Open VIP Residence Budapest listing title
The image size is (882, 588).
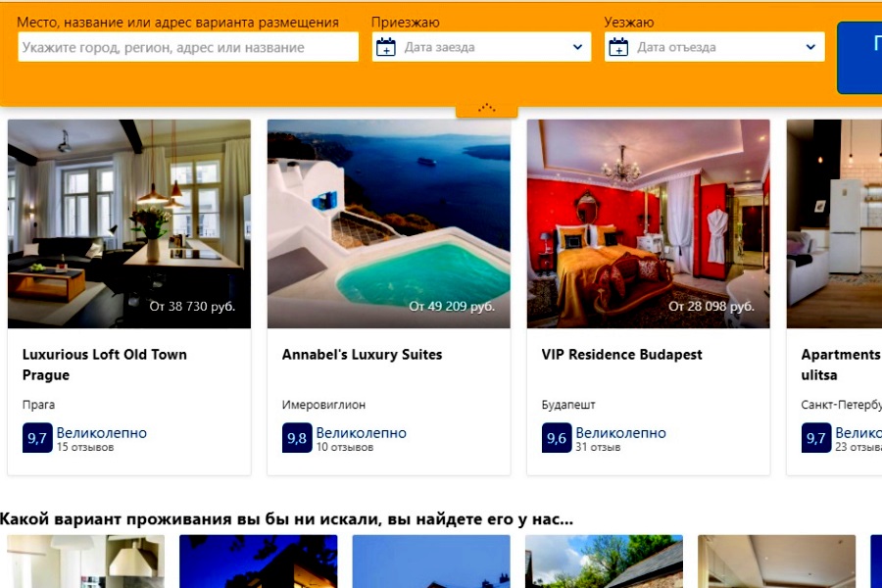click(x=621, y=355)
